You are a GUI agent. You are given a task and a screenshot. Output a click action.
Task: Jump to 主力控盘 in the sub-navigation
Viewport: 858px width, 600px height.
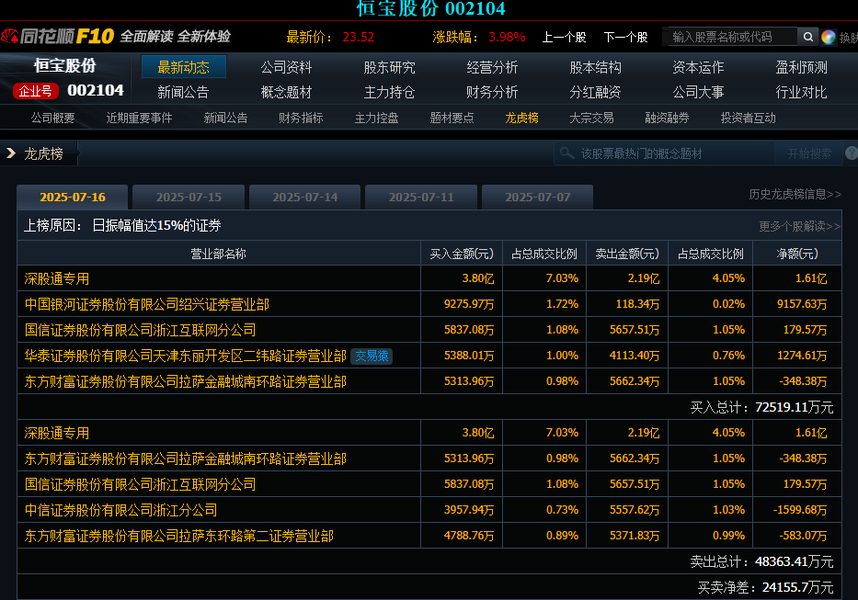pos(376,118)
